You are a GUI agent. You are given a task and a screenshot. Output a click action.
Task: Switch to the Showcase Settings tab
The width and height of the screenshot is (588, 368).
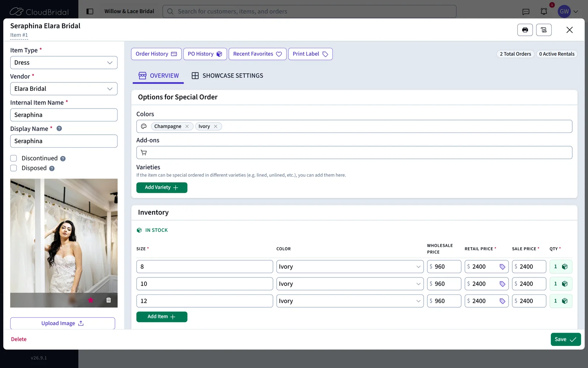[227, 76]
